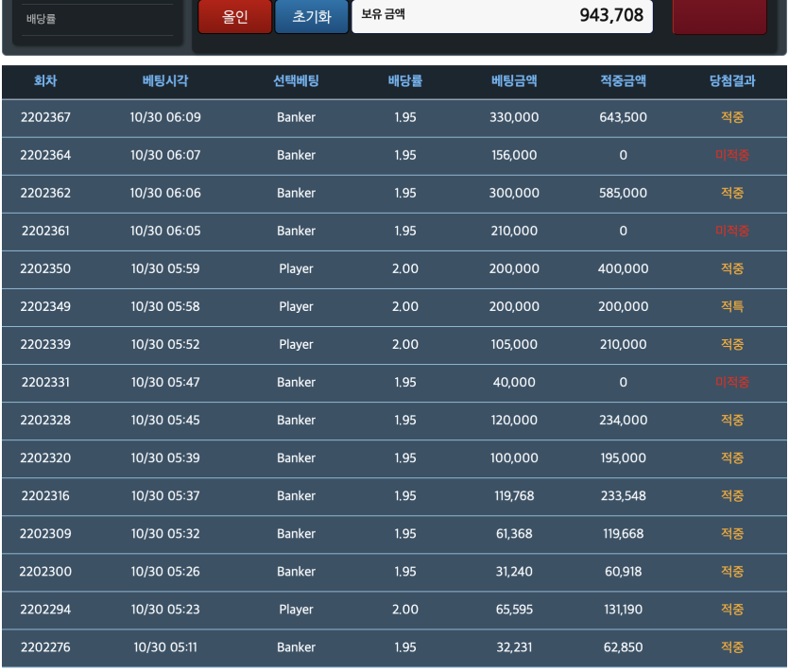Screen dimensions: 789x672
Task: Click the 배당률 column header
Action: [405, 80]
